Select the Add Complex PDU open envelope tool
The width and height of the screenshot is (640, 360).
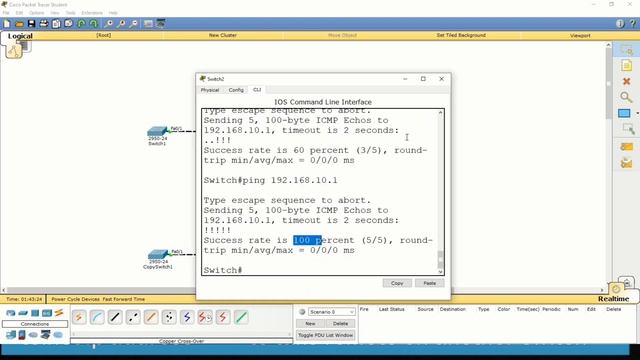click(627, 163)
